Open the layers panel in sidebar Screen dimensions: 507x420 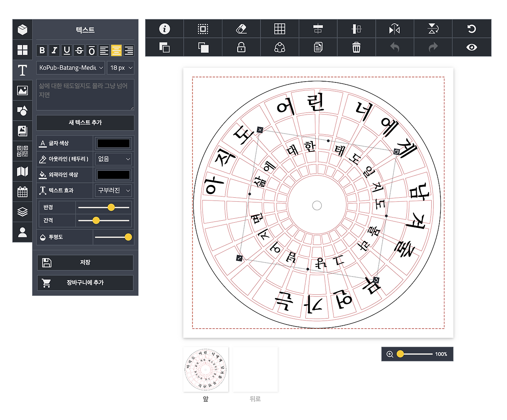coord(23,212)
